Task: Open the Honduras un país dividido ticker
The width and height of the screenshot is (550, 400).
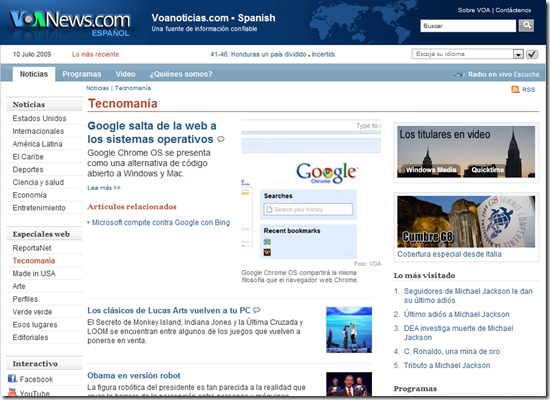Action: 258,54
